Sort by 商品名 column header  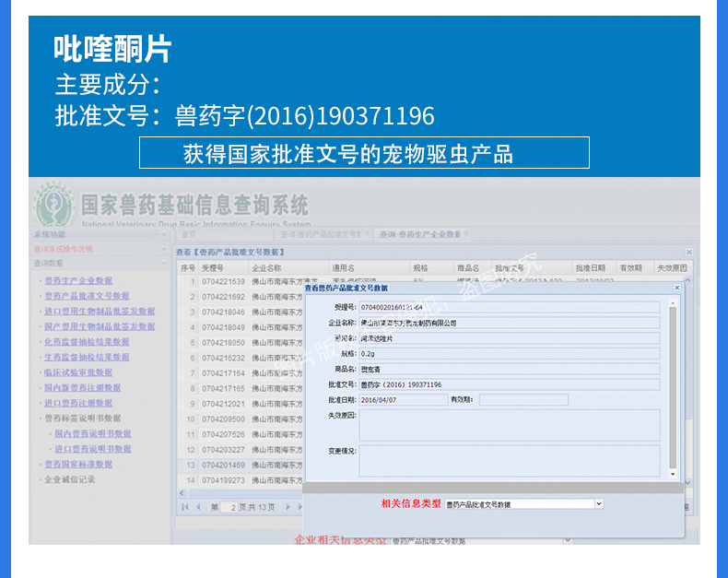click(x=472, y=268)
